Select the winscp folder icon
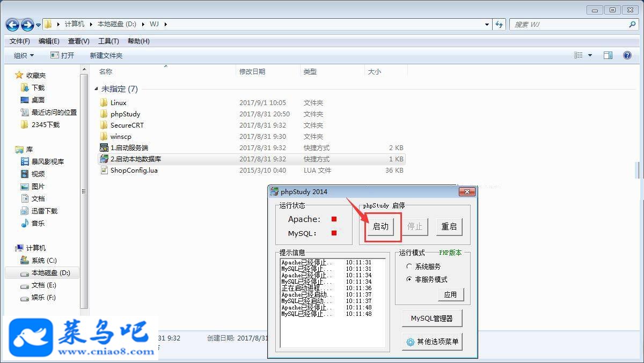Viewport: 644px width, 363px height. [104, 136]
